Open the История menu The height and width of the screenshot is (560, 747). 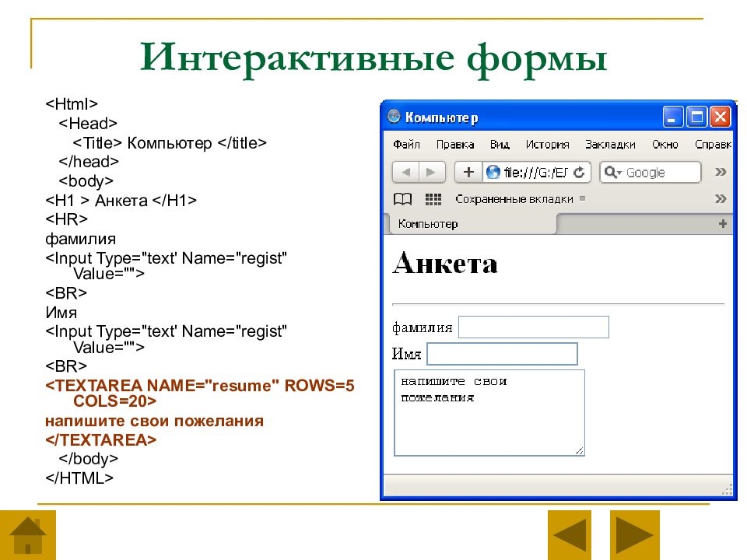click(x=547, y=145)
